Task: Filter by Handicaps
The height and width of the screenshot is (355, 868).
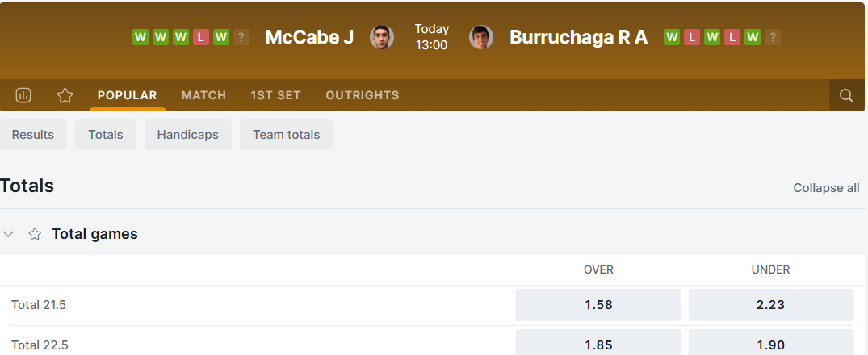Action: (188, 135)
